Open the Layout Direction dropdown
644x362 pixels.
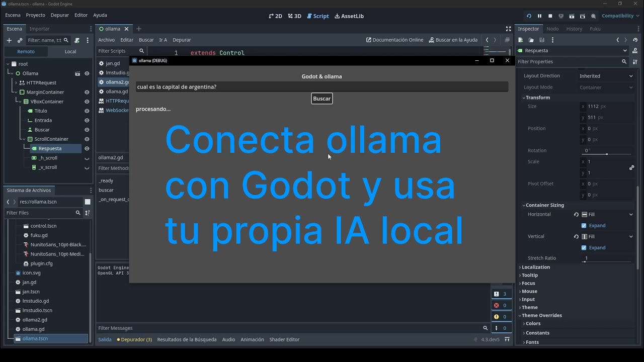(x=606, y=76)
